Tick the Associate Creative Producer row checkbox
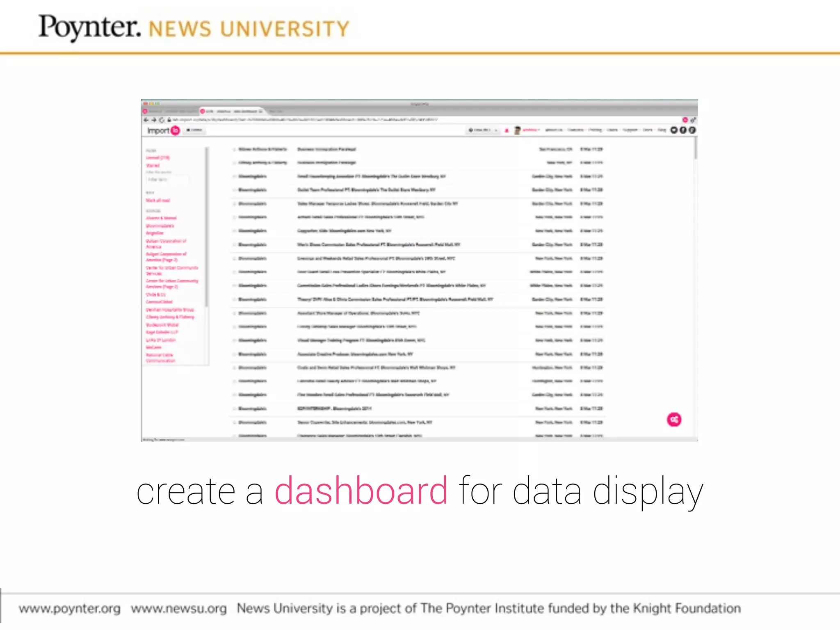This screenshot has height=630, width=840. pos(234,354)
